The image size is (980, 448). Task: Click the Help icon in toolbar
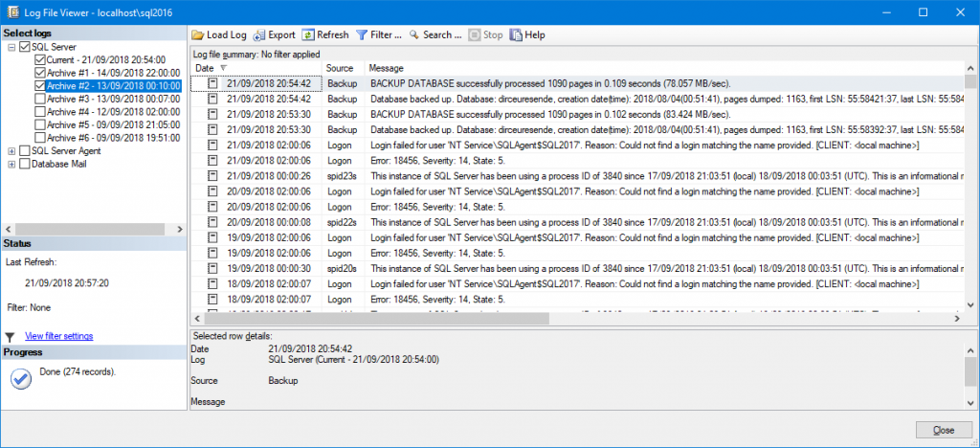pyautogui.click(x=516, y=35)
